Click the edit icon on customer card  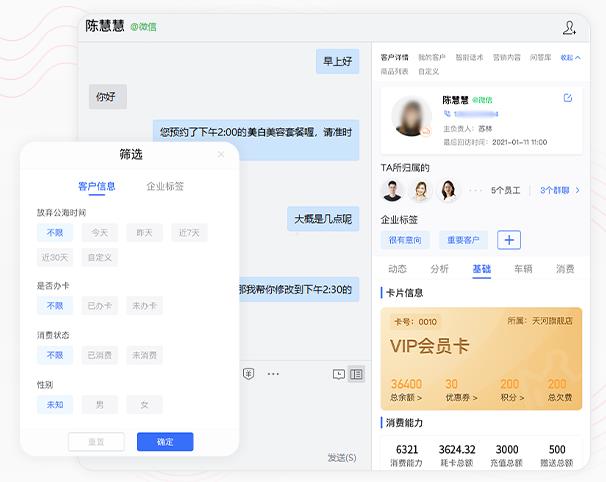[568, 98]
